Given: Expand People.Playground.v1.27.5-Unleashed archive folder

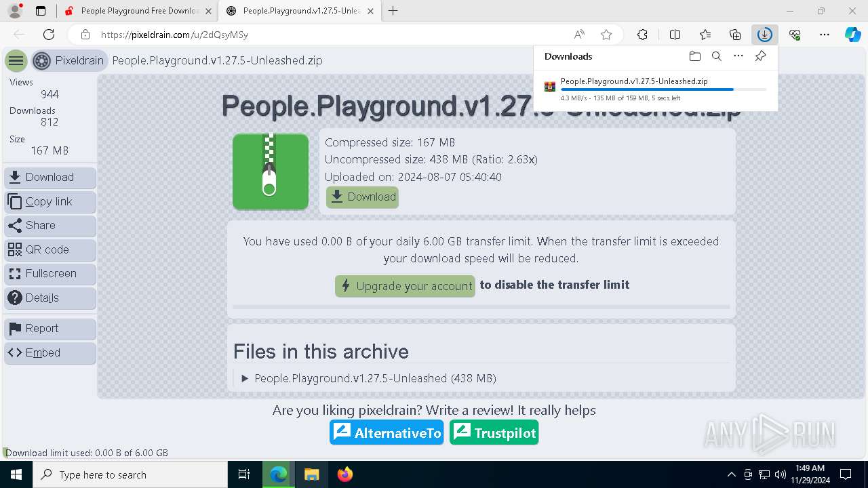Looking at the screenshot, I should point(369,378).
